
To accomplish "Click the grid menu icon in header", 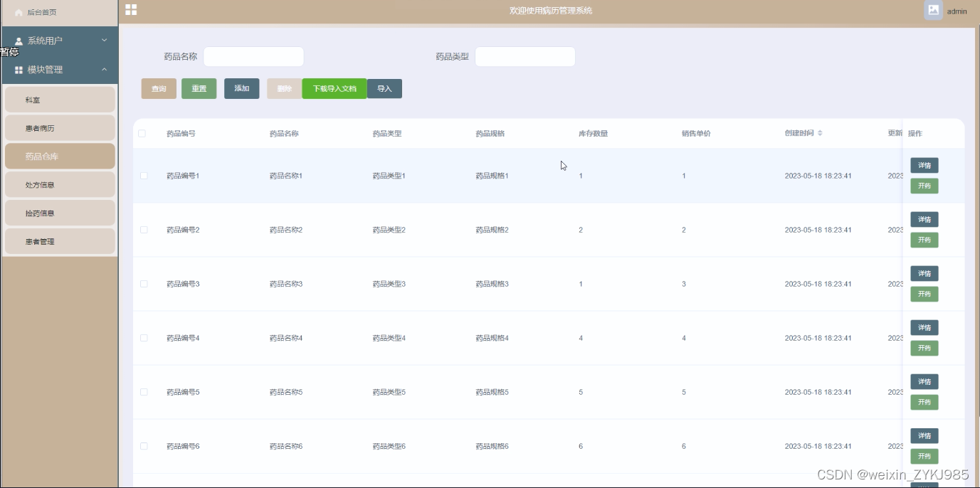I will [131, 9].
